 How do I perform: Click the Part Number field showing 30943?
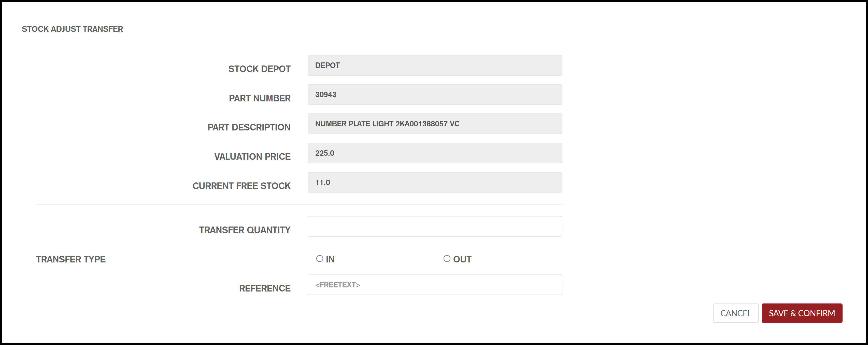pyautogui.click(x=434, y=95)
